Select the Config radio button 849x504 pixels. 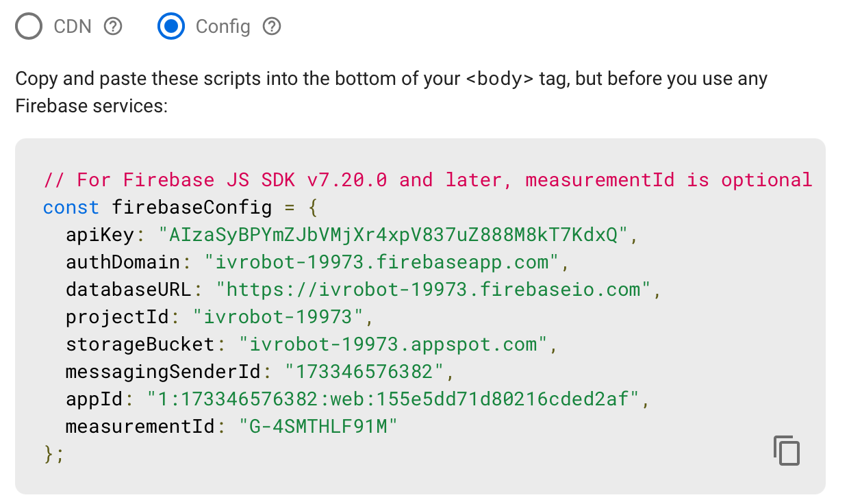[171, 27]
